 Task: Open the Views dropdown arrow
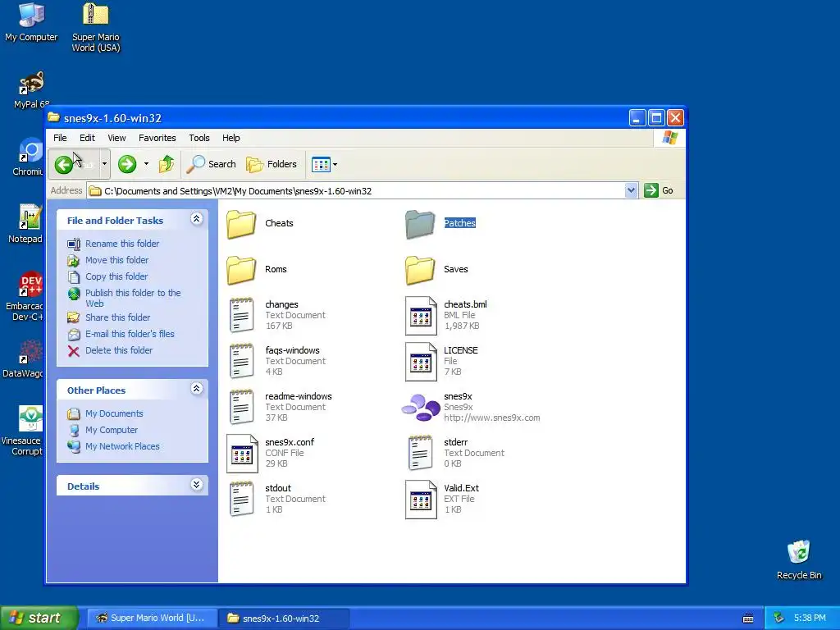pyautogui.click(x=336, y=164)
